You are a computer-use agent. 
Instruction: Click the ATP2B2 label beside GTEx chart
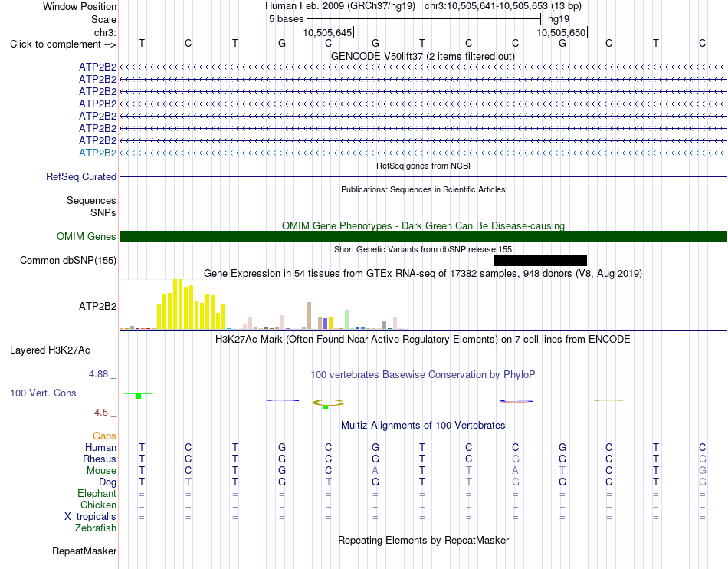click(x=97, y=306)
